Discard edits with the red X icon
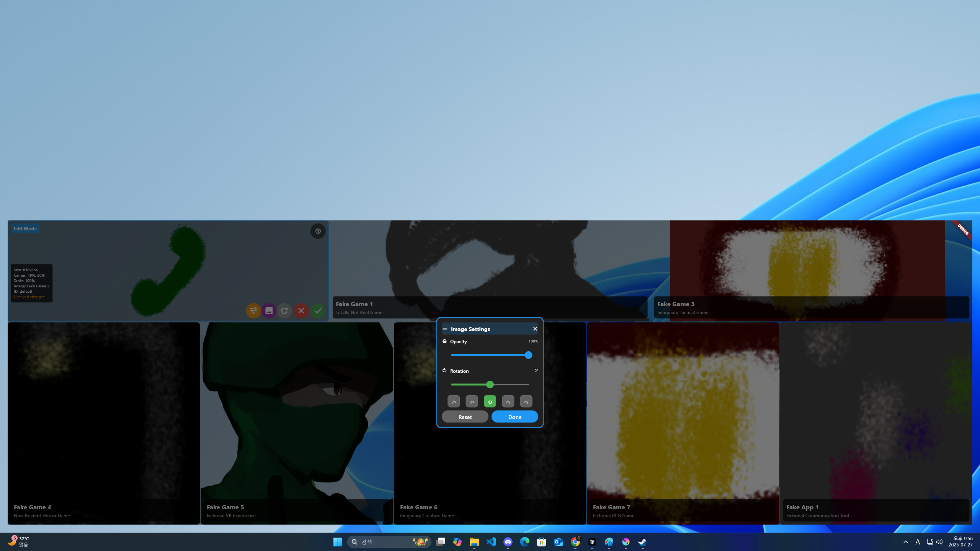This screenshot has width=980, height=551. (x=301, y=311)
